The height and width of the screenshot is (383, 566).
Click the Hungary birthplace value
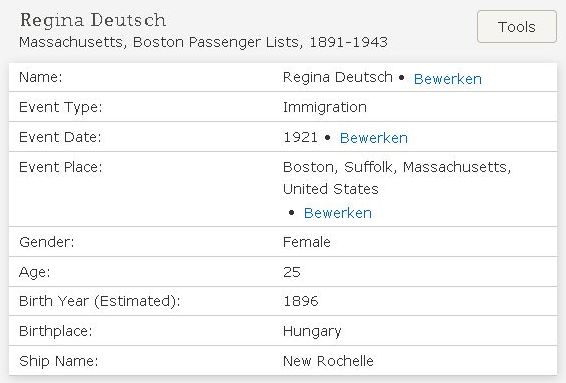(x=312, y=331)
